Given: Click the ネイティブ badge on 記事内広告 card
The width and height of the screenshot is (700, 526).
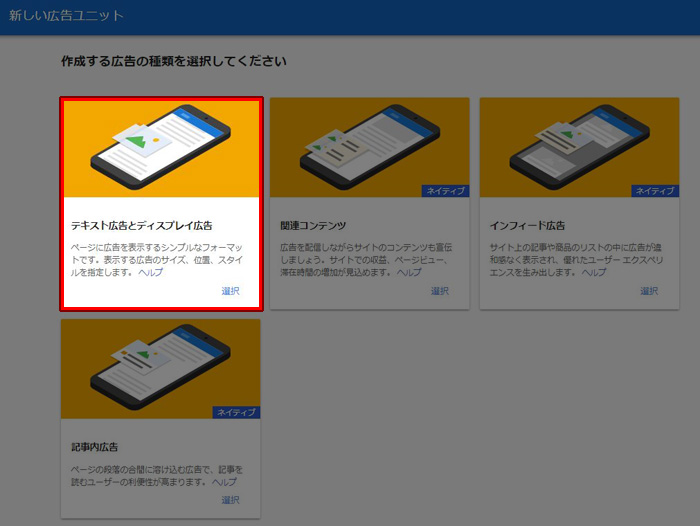Looking at the screenshot, I should coord(236,413).
